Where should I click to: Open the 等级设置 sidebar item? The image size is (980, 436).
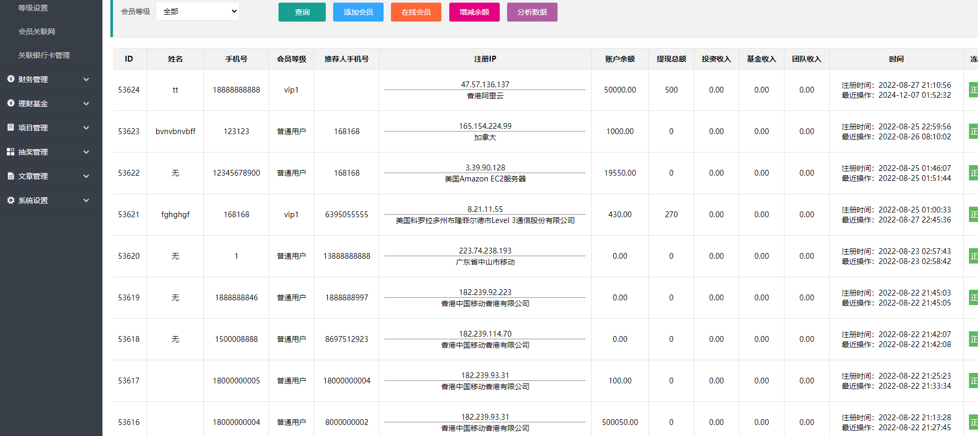pos(33,8)
